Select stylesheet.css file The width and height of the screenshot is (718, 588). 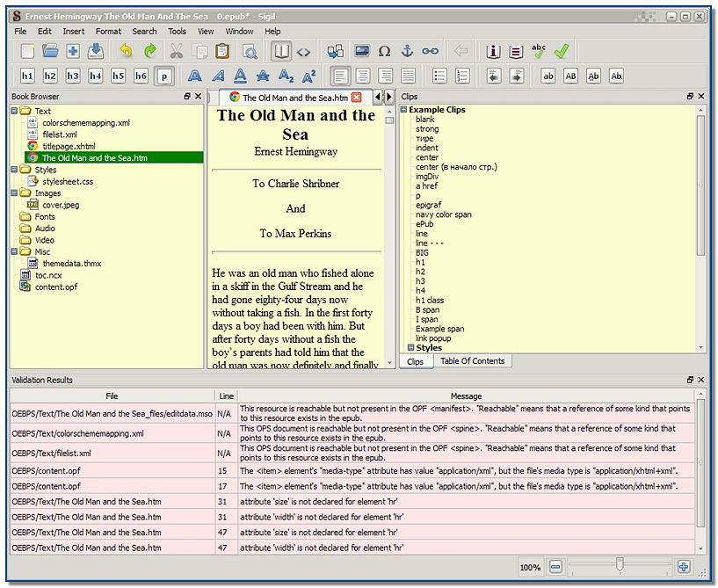(x=68, y=181)
